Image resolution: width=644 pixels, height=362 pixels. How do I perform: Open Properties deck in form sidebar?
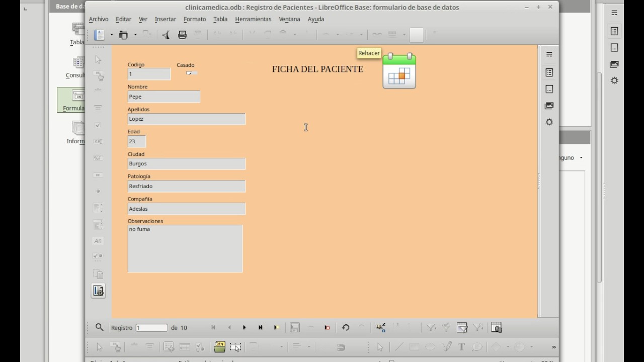click(x=549, y=72)
